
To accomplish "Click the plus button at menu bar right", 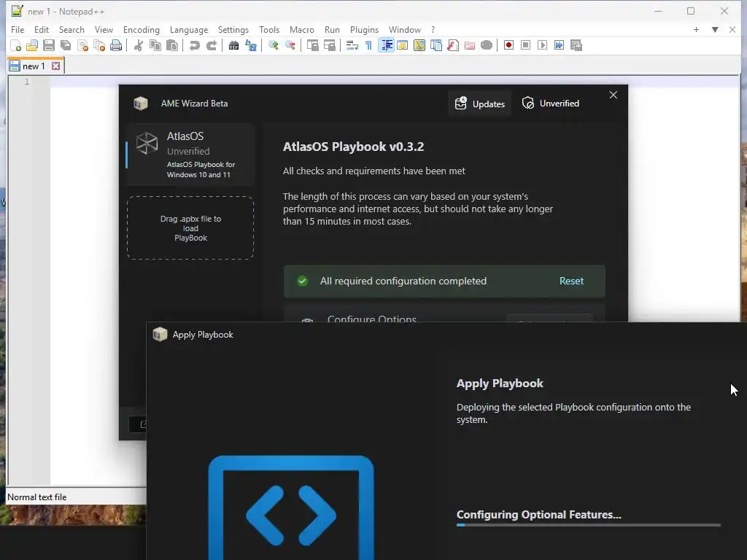I will pyautogui.click(x=696, y=29).
